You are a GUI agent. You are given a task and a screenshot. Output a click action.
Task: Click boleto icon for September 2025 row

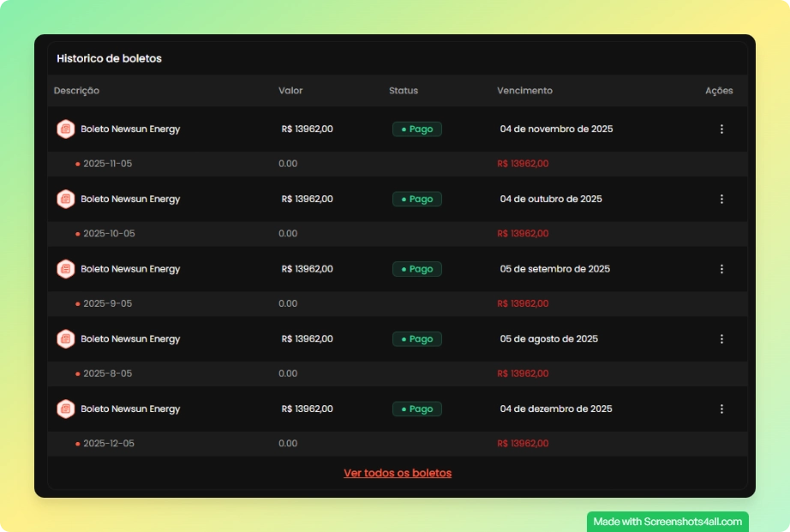click(66, 269)
